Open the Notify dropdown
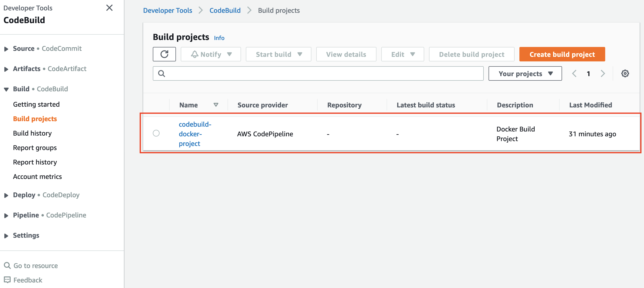This screenshot has height=288, width=644. point(211,54)
